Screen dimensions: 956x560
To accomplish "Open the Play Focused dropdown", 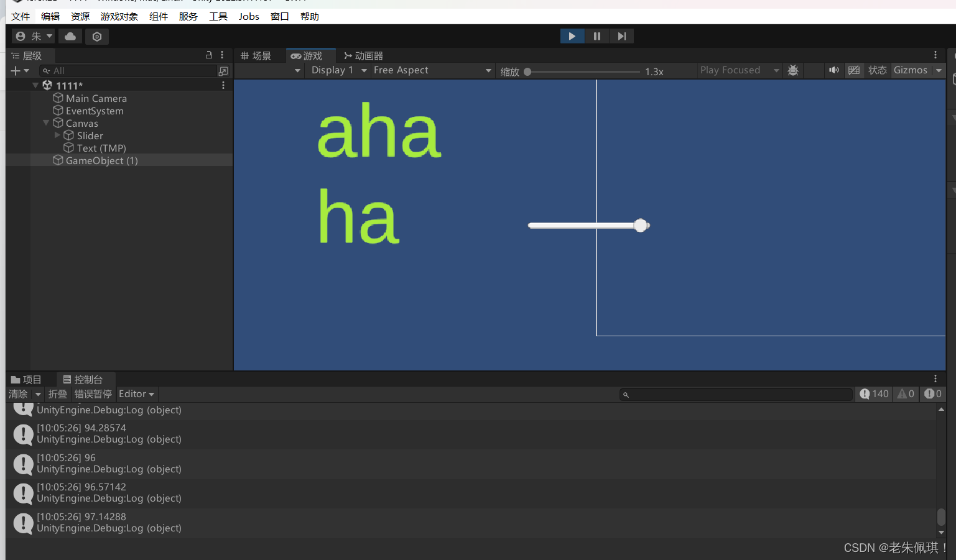I will point(740,70).
